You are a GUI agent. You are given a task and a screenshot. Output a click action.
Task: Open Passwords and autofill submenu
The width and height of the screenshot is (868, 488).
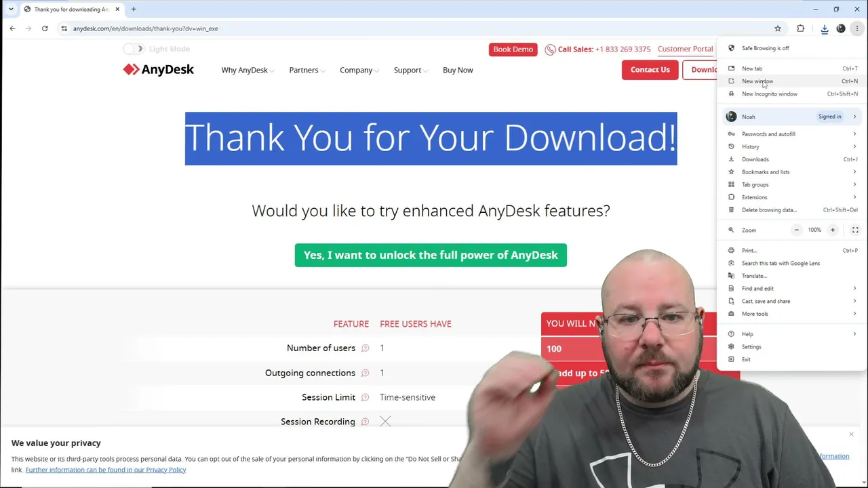[791, 134]
